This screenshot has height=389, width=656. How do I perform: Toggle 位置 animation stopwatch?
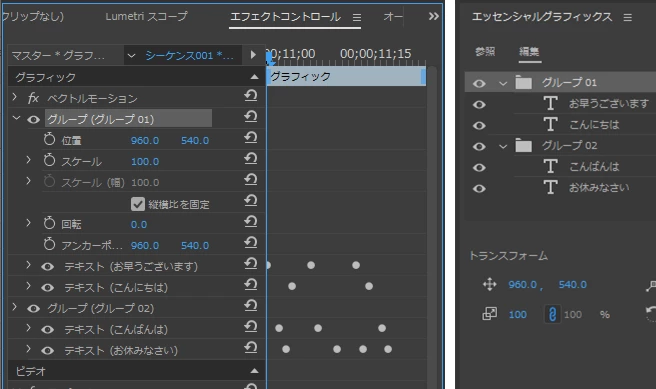(49, 139)
